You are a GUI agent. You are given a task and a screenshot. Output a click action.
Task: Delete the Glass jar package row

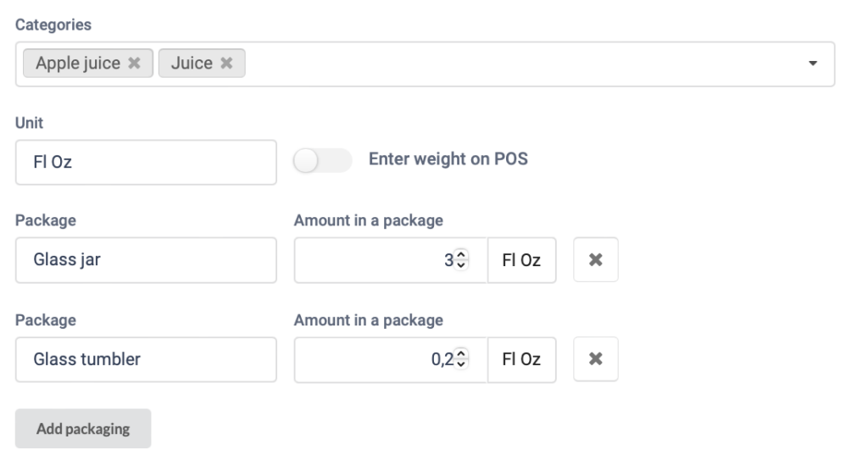[596, 259]
